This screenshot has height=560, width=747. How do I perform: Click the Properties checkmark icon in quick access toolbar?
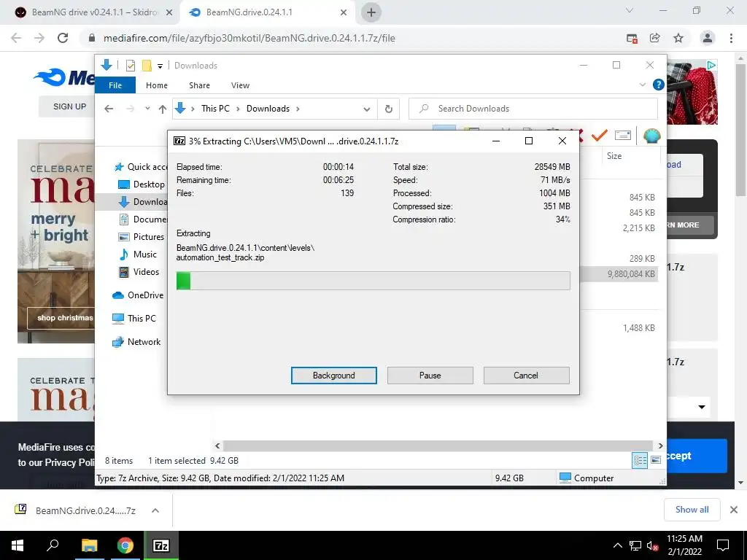click(x=130, y=66)
